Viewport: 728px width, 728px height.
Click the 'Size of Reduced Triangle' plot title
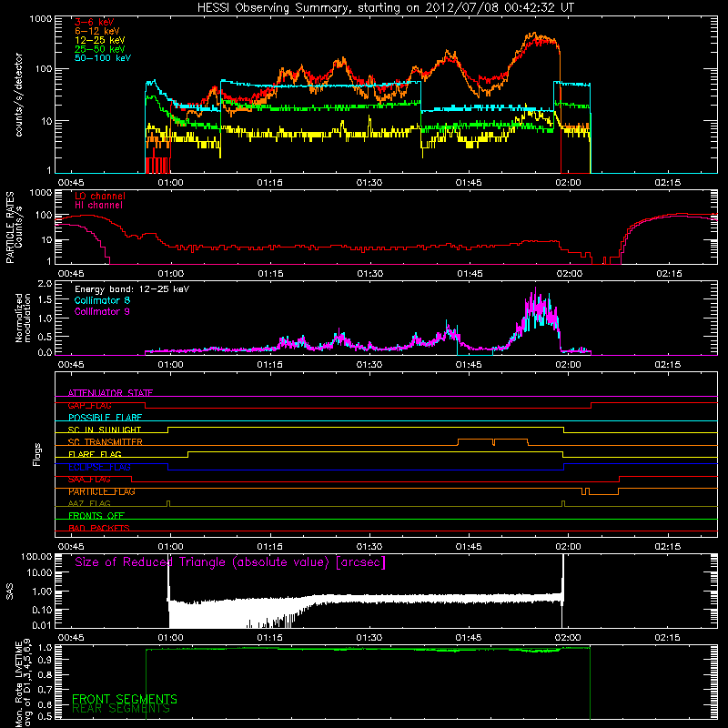(x=230, y=562)
